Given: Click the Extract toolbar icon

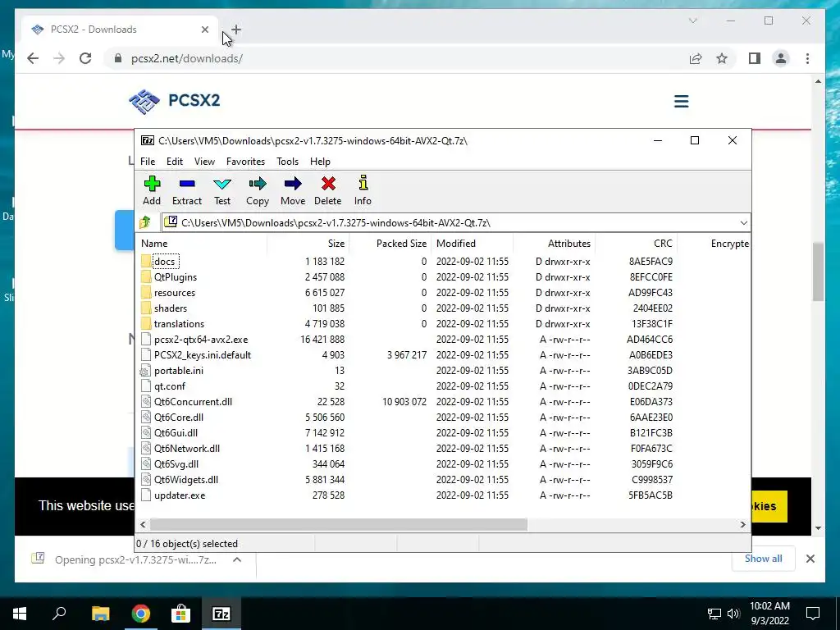Looking at the screenshot, I should [187, 190].
